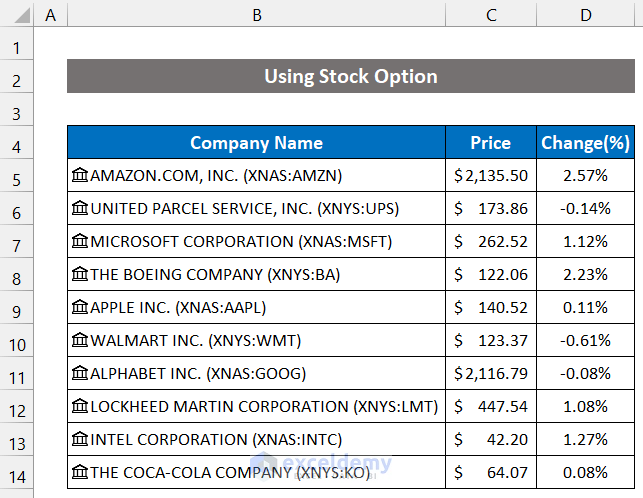Click the stock icon beside INTEL CORPORATION
This screenshot has height=498, width=643.
(x=80, y=440)
